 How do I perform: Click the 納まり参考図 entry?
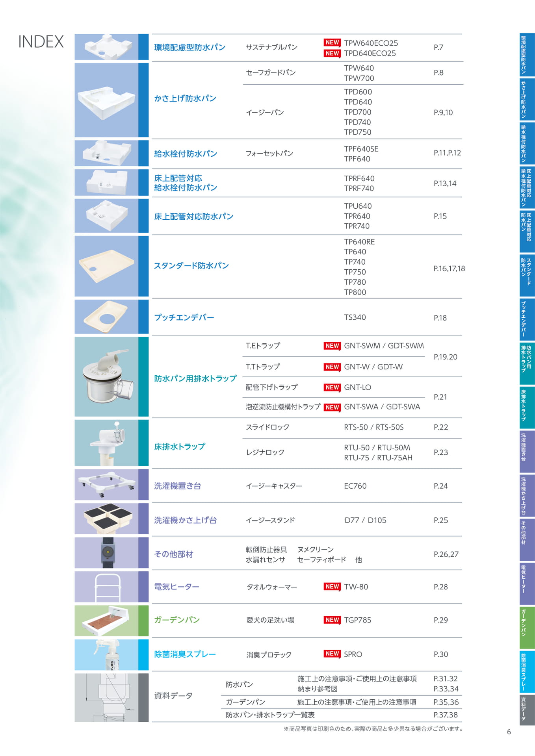click(x=318, y=689)
